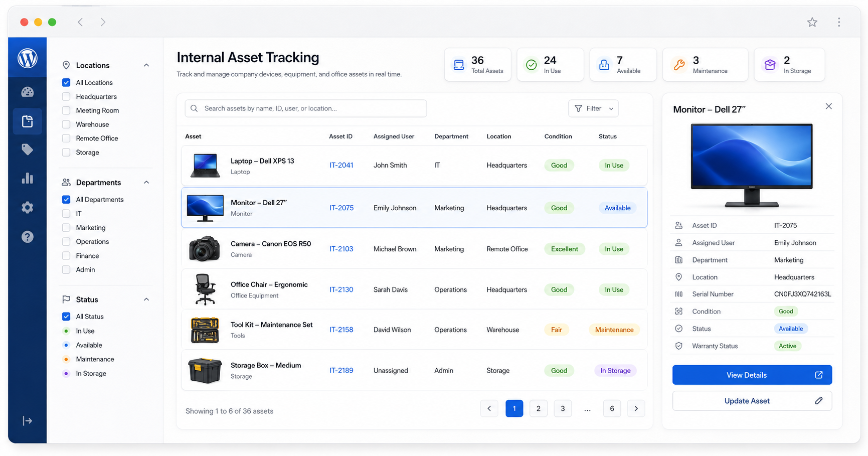The width and height of the screenshot is (868, 456).
Task: Open asset ID link IT-2158
Action: tap(341, 330)
